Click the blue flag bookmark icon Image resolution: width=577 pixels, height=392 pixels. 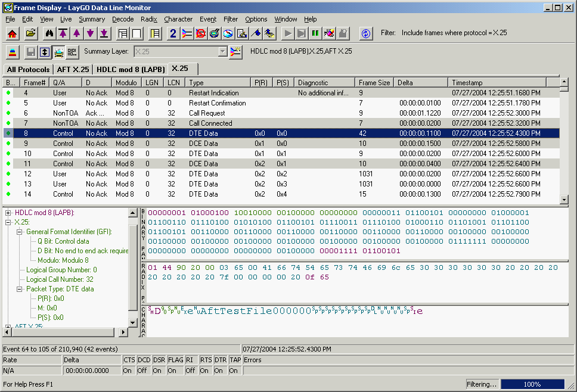click(256, 33)
